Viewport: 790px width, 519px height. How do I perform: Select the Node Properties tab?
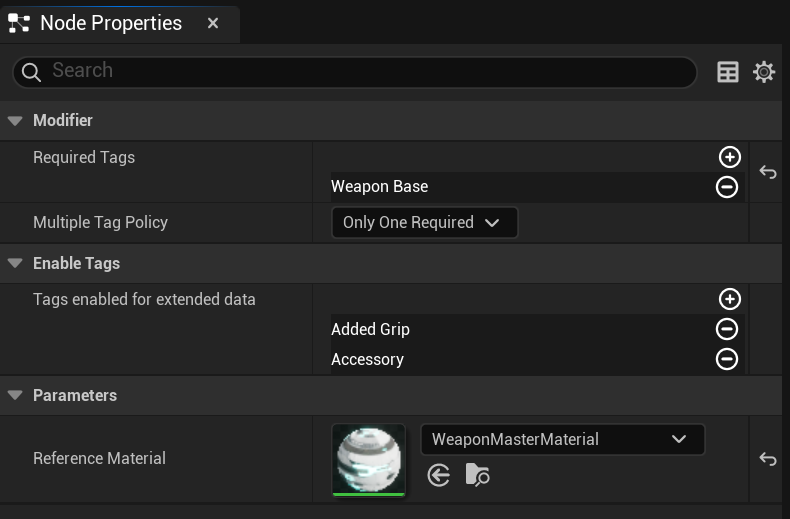click(x=111, y=23)
